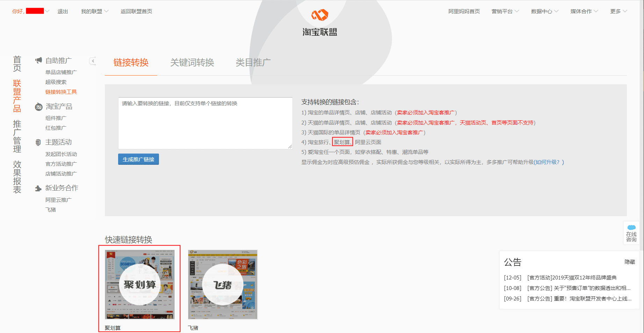Expand the username dropdown arrow
This screenshot has height=333, width=644.
[47, 11]
